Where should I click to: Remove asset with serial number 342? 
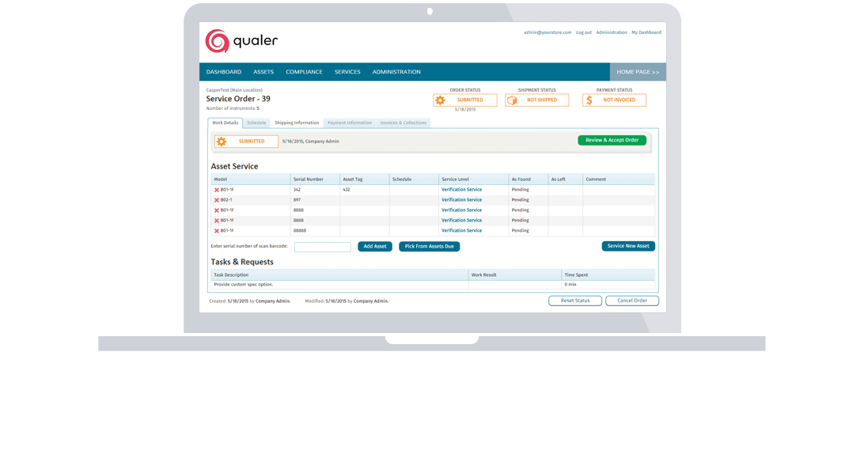[x=217, y=190]
